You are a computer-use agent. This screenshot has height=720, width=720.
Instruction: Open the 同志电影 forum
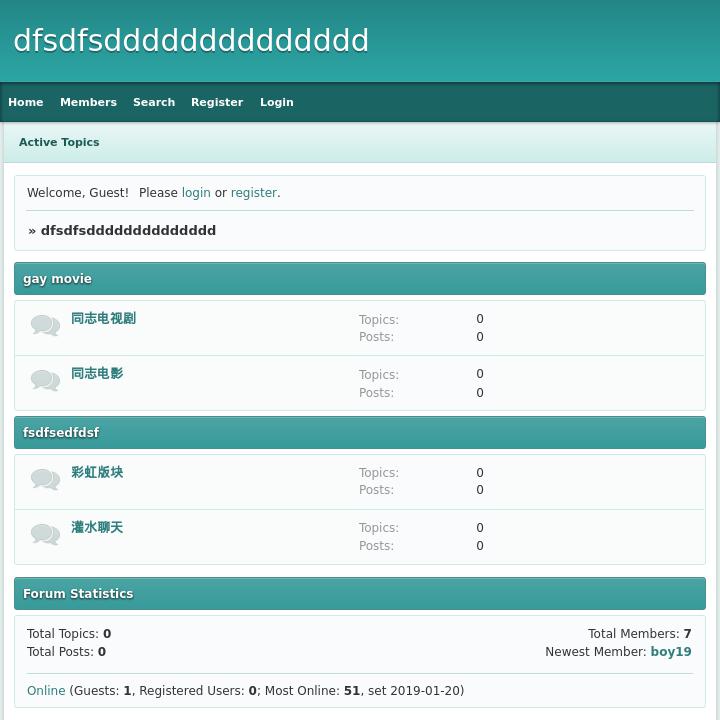pyautogui.click(x=97, y=374)
